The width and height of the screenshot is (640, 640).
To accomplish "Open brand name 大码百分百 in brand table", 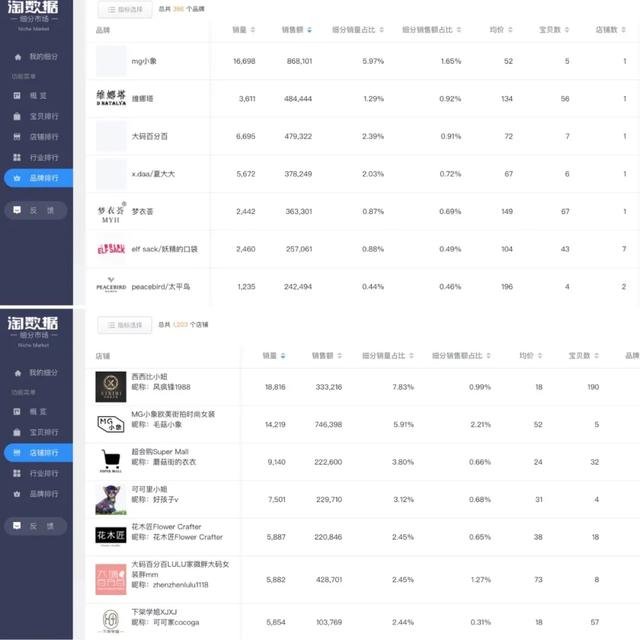I will [149, 136].
